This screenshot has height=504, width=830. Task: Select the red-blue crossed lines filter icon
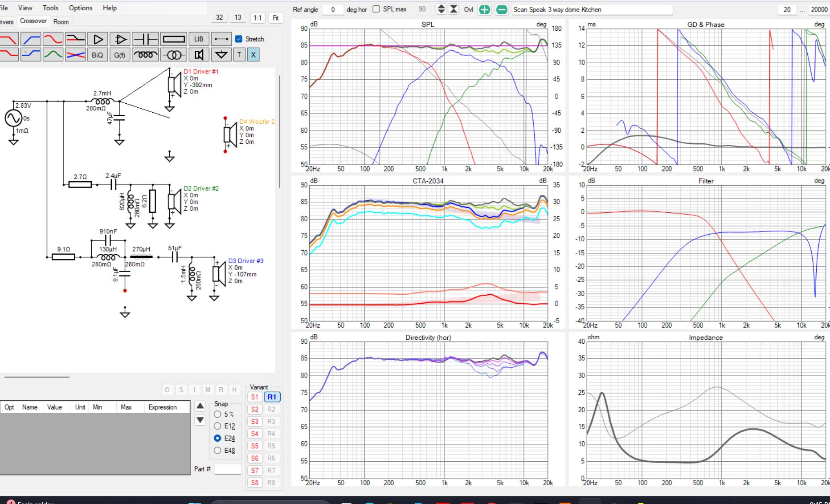coord(75,55)
